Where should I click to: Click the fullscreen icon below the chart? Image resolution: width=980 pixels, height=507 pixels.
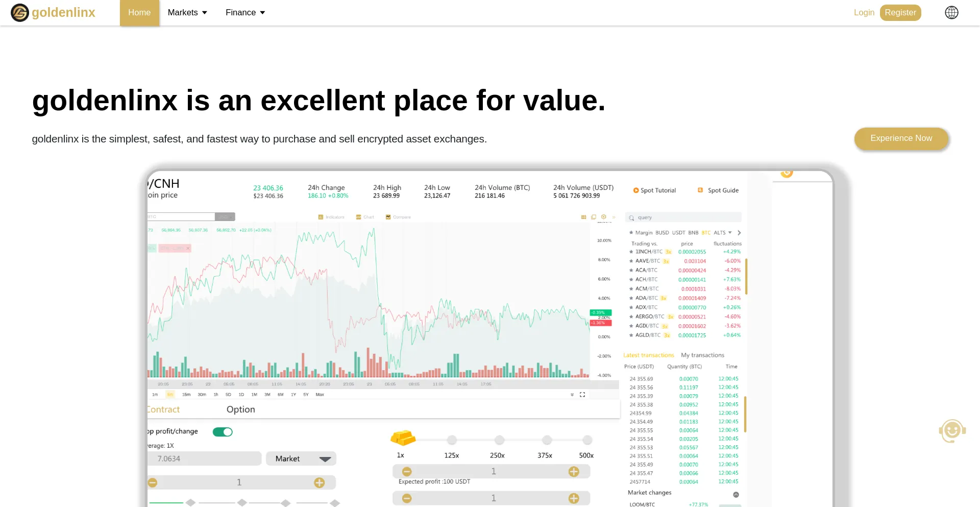582,395
